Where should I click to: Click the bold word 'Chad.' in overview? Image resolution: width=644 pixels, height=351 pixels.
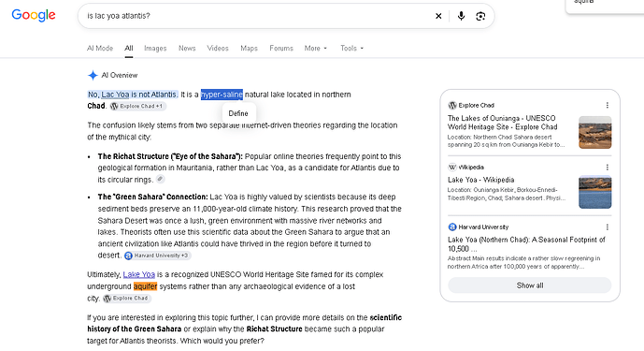(x=96, y=106)
